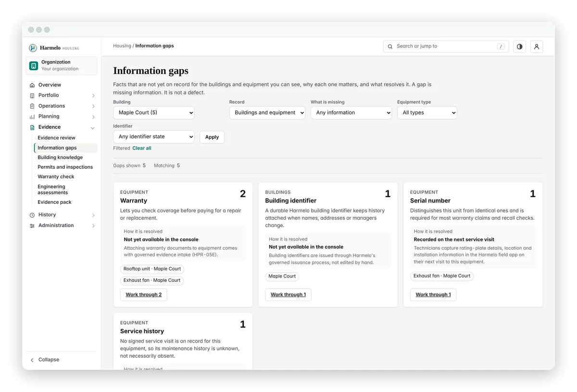Click the Operations clipboard icon

click(x=32, y=106)
